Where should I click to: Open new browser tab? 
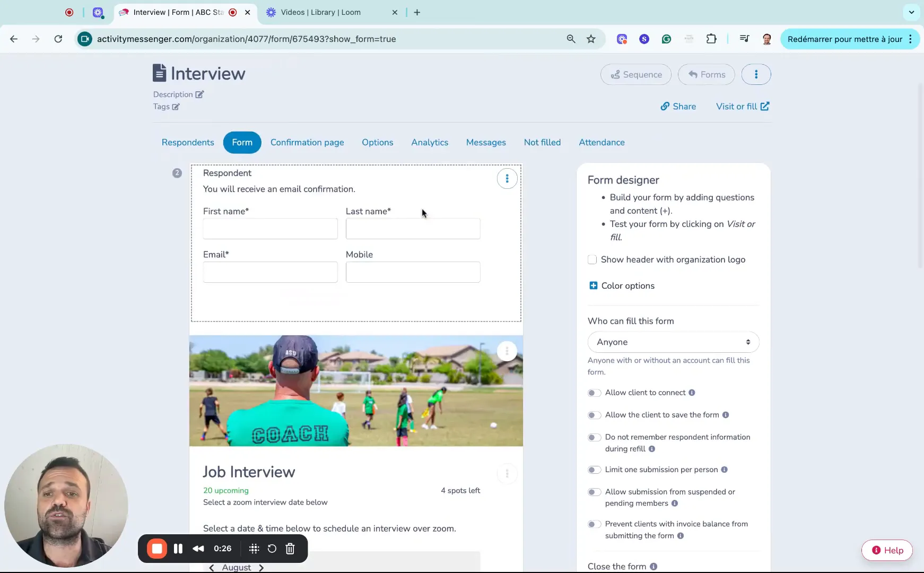[417, 12]
